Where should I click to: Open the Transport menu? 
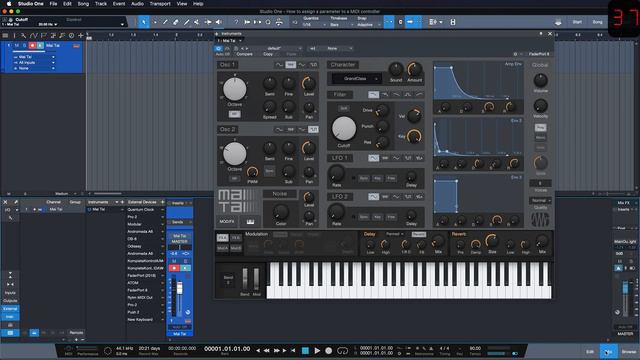[x=160, y=4]
